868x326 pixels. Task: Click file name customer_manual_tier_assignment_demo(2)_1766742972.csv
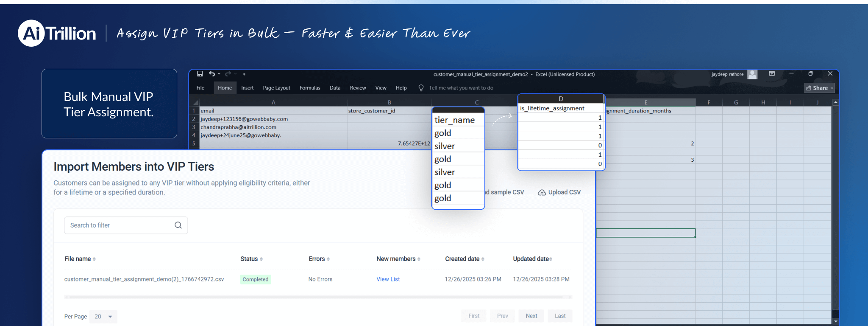(x=144, y=279)
